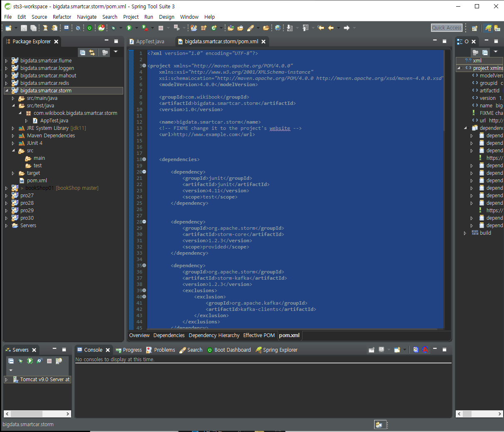Click the New file toolbar icon
The width and height of the screenshot is (504, 432).
(8, 28)
